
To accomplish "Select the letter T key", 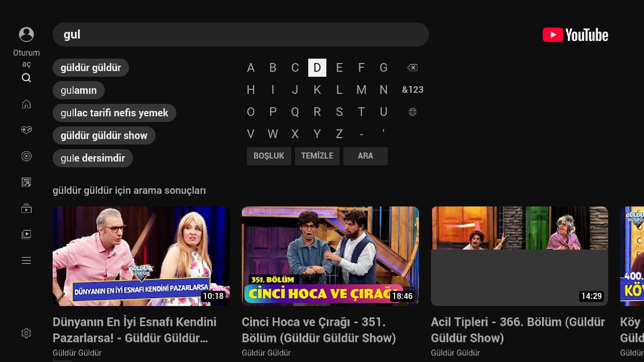I will (362, 112).
